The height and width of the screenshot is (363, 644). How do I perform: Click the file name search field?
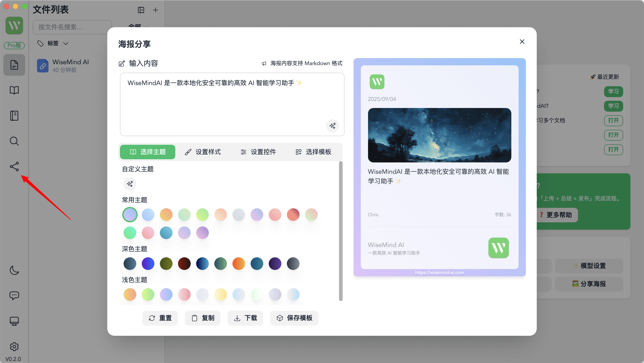click(72, 27)
